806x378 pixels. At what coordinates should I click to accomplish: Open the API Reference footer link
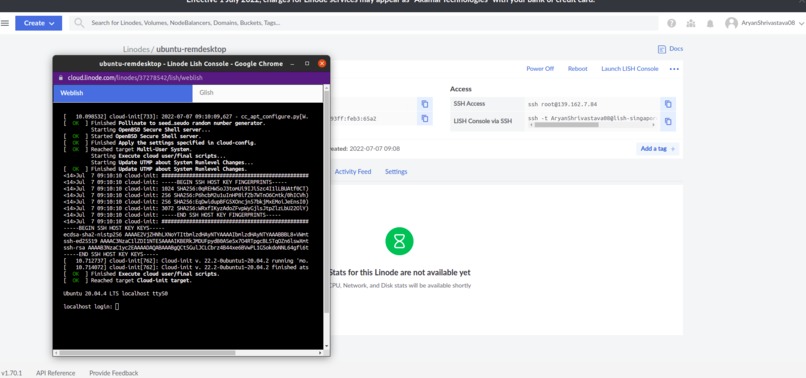coord(56,373)
